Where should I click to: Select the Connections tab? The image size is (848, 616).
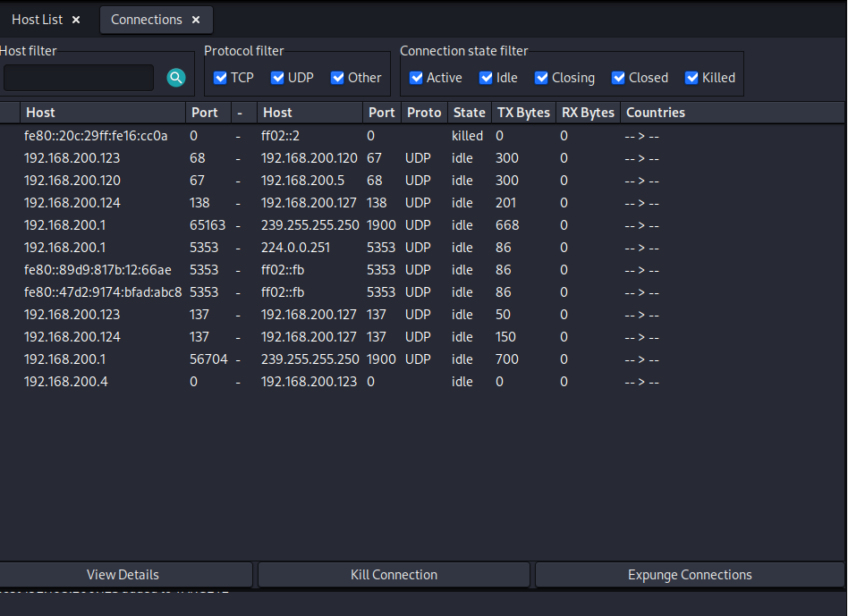click(146, 20)
